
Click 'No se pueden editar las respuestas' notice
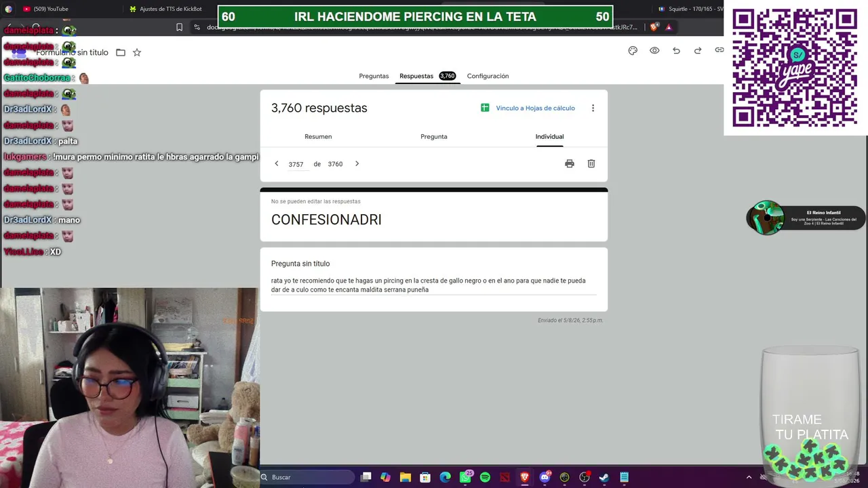[316, 201]
